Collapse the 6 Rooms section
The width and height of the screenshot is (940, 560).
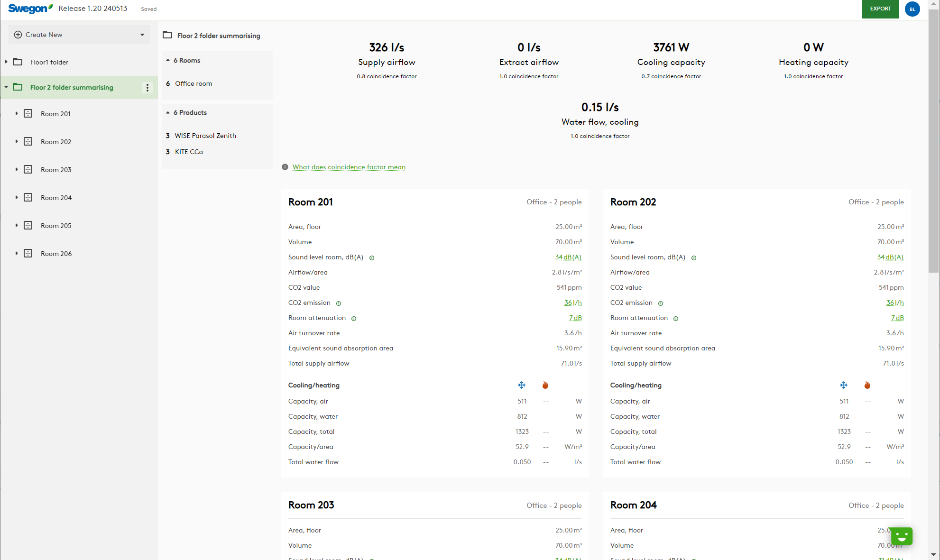168,60
